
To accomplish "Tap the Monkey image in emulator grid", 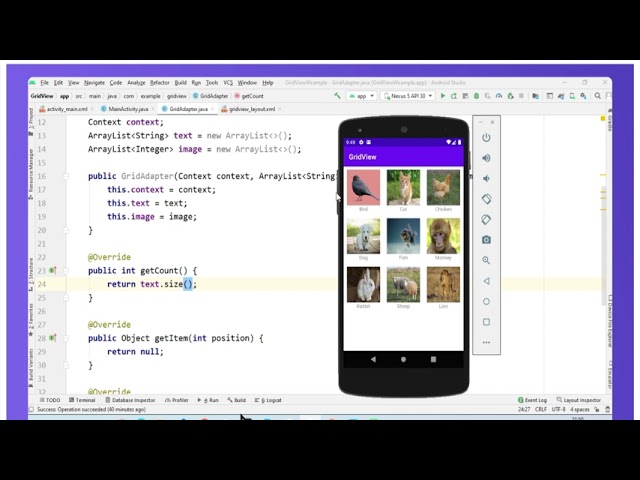I will (x=443, y=236).
